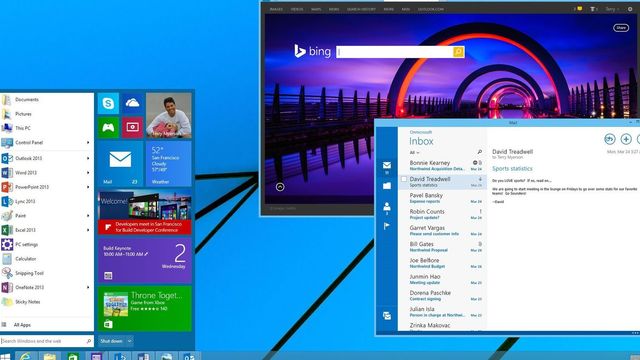Compose new message with plus icon
This screenshot has height=360, width=640.
pyautogui.click(x=626, y=139)
